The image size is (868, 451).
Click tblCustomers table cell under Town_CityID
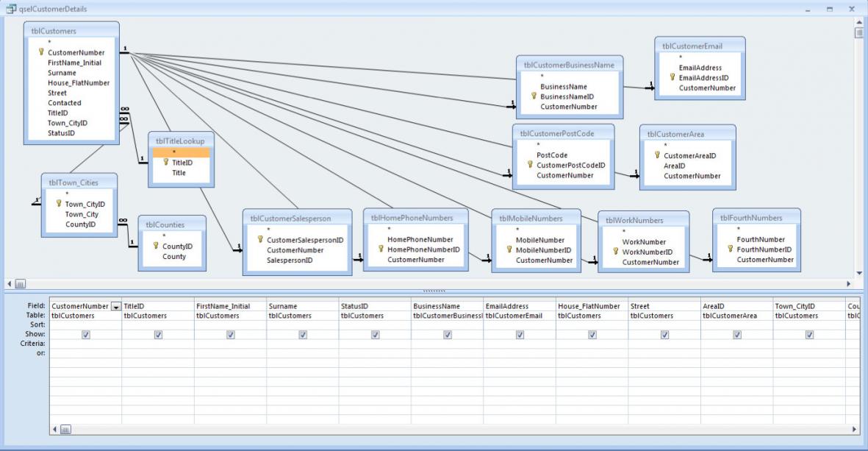(809, 316)
